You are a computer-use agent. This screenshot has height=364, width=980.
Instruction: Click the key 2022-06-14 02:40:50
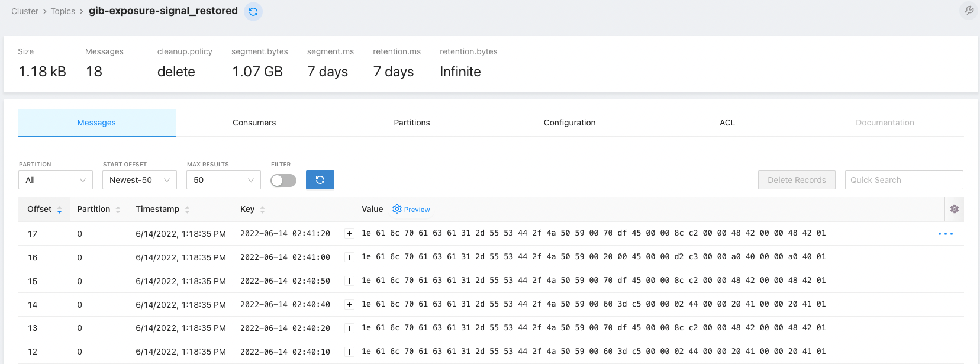[285, 281]
